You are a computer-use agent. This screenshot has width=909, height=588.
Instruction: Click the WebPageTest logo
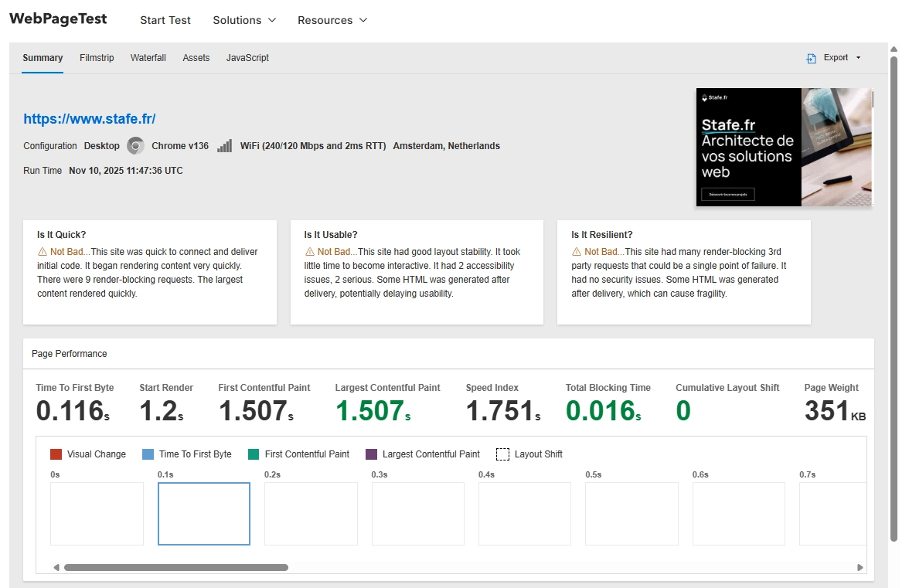point(57,19)
